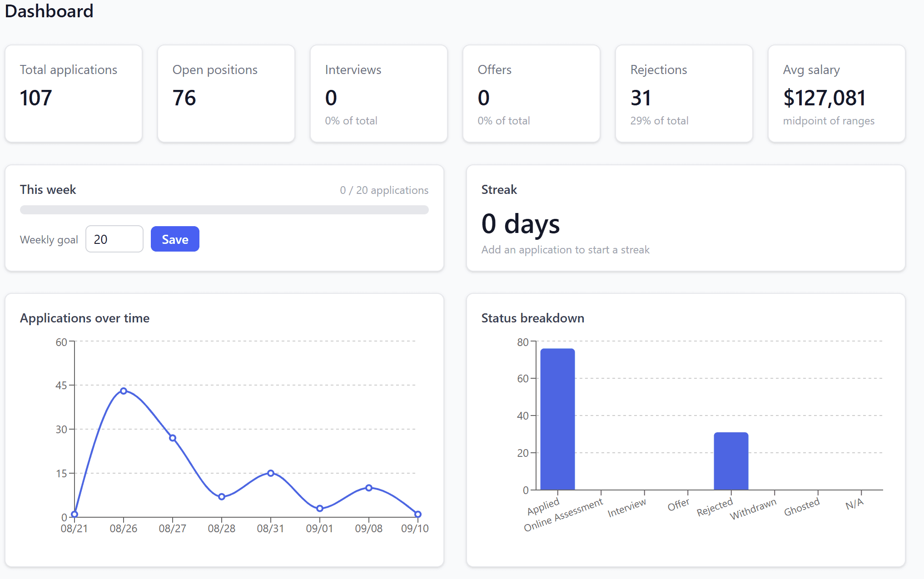Select the 09/10 data point on line chart
The width and height of the screenshot is (924, 579).
click(x=418, y=514)
